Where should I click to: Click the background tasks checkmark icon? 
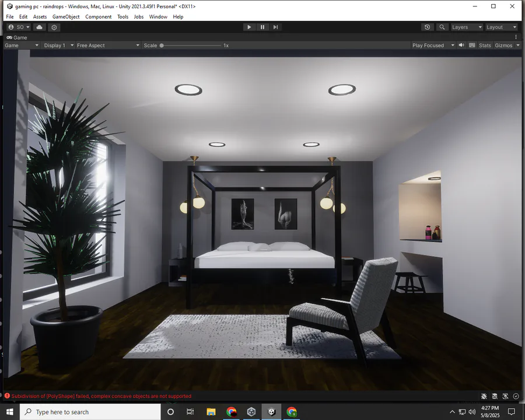(516, 396)
